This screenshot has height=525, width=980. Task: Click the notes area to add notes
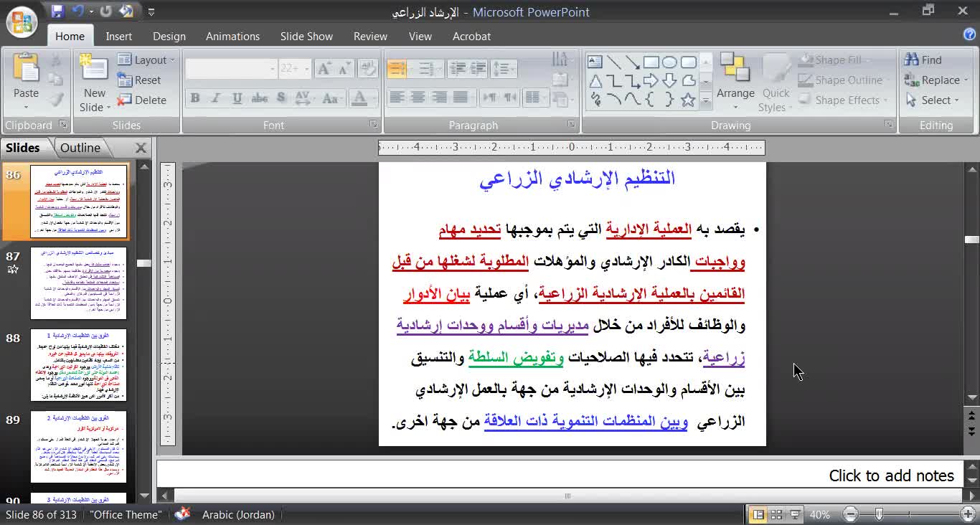[x=560, y=476]
